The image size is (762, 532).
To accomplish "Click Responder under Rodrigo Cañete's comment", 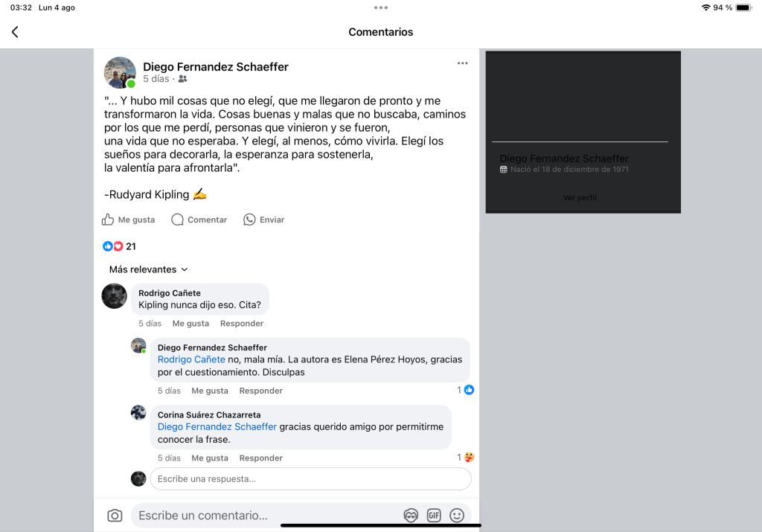I will (242, 324).
